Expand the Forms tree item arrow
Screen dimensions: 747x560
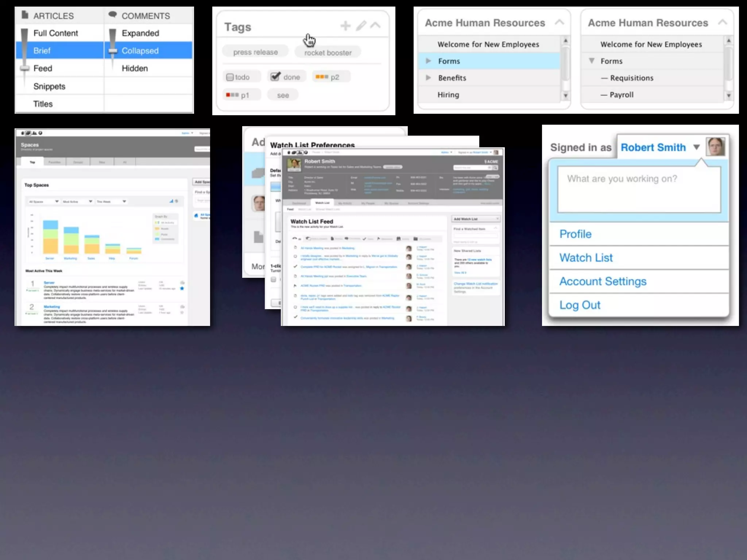click(429, 61)
